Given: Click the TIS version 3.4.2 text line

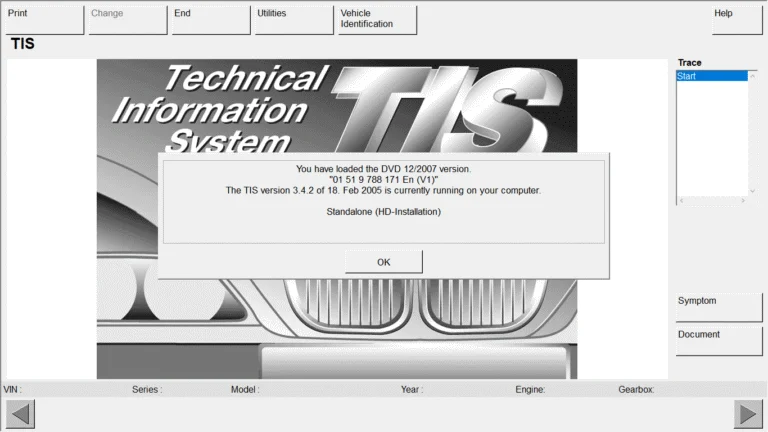Looking at the screenshot, I should (384, 190).
